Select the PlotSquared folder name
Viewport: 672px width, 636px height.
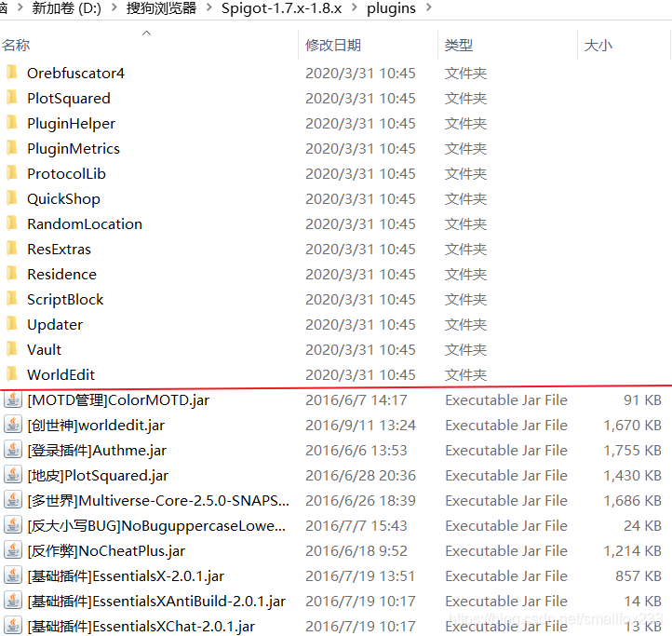[69, 99]
